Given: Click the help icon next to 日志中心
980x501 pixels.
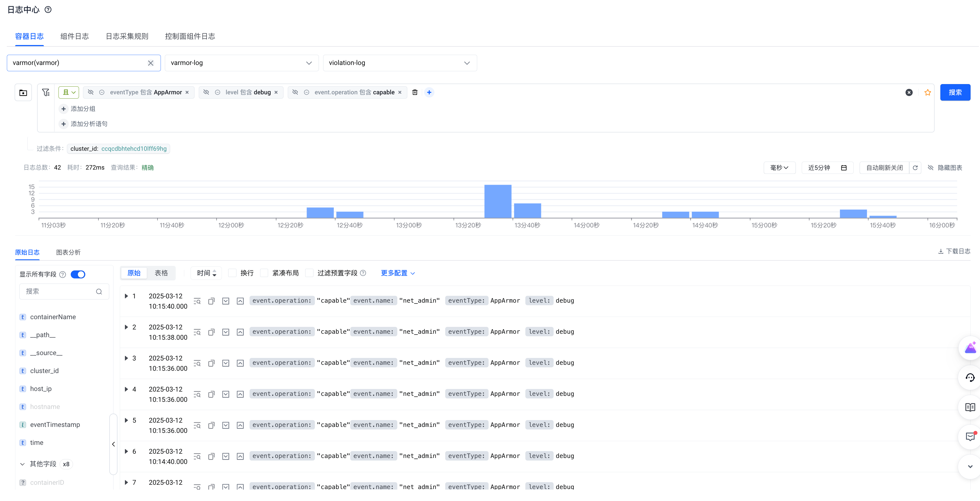Looking at the screenshot, I should (48, 9).
